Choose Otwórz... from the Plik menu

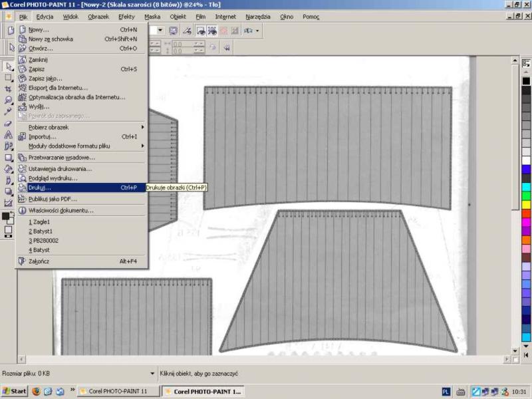tap(81, 49)
